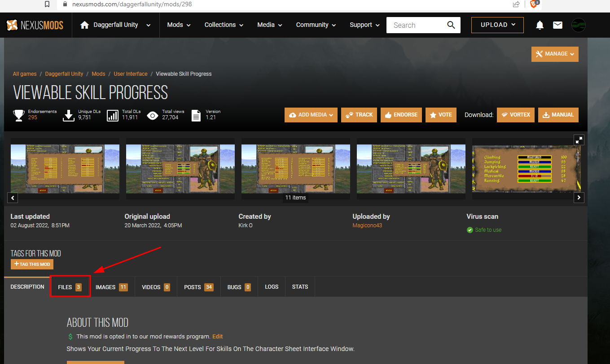This screenshot has height=364, width=610.
Task: Expand the Community menu
Action: [316, 25]
